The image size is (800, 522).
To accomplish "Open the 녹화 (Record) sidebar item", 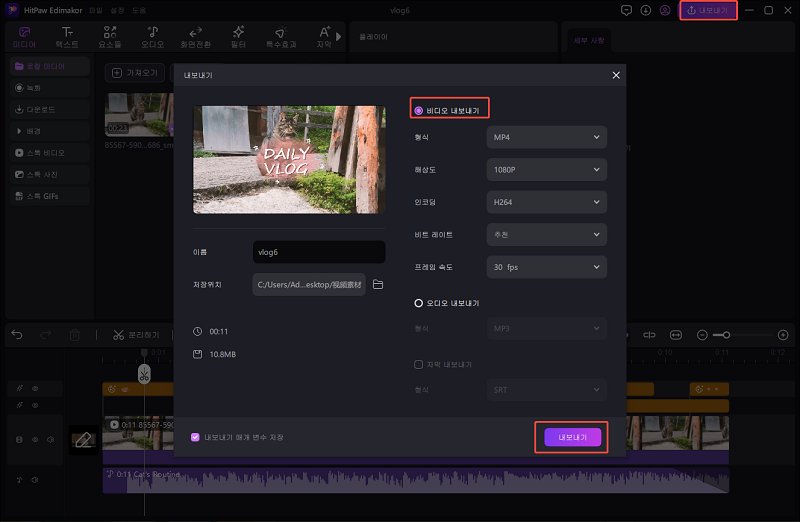I will point(49,88).
